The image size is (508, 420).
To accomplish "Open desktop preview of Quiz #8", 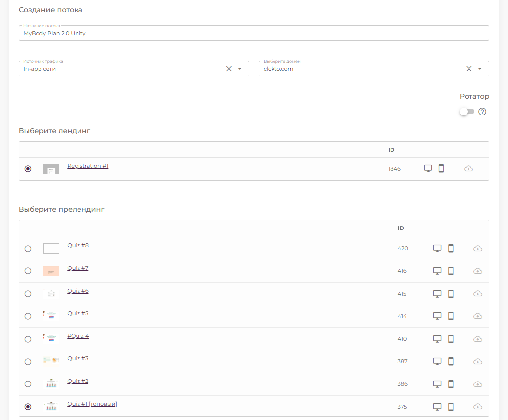I will pos(437,248).
